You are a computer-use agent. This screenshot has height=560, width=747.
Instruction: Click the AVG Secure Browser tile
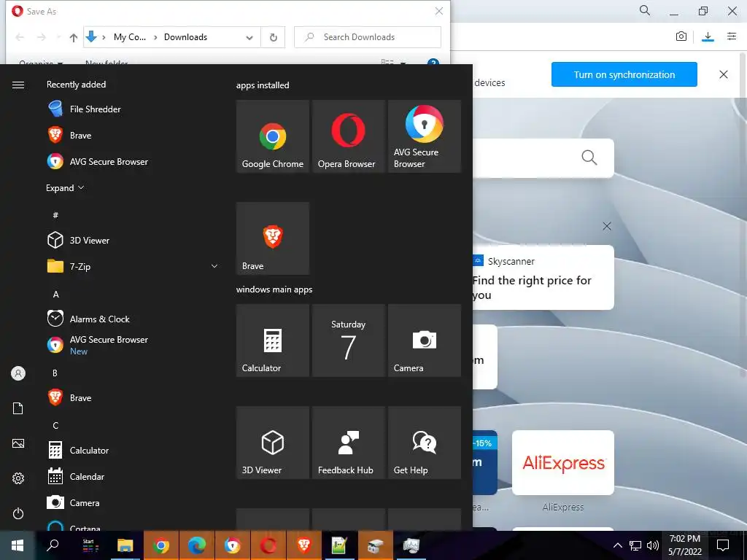click(425, 136)
